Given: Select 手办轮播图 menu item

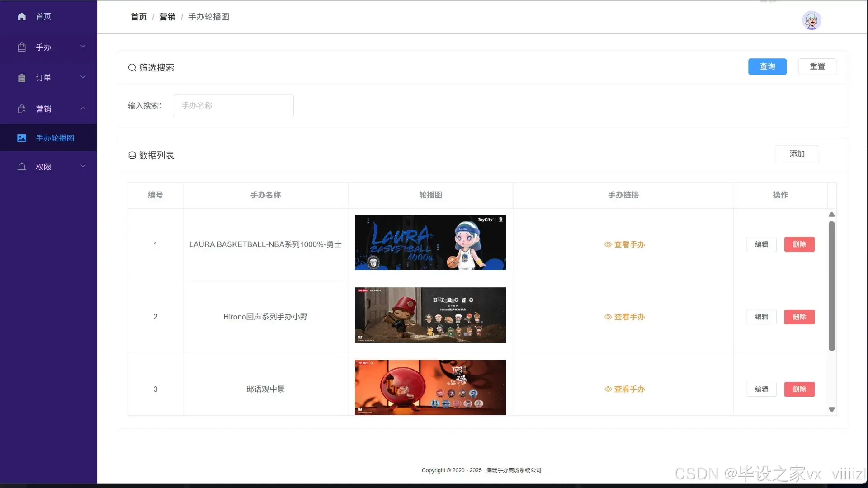Looking at the screenshot, I should coord(48,138).
